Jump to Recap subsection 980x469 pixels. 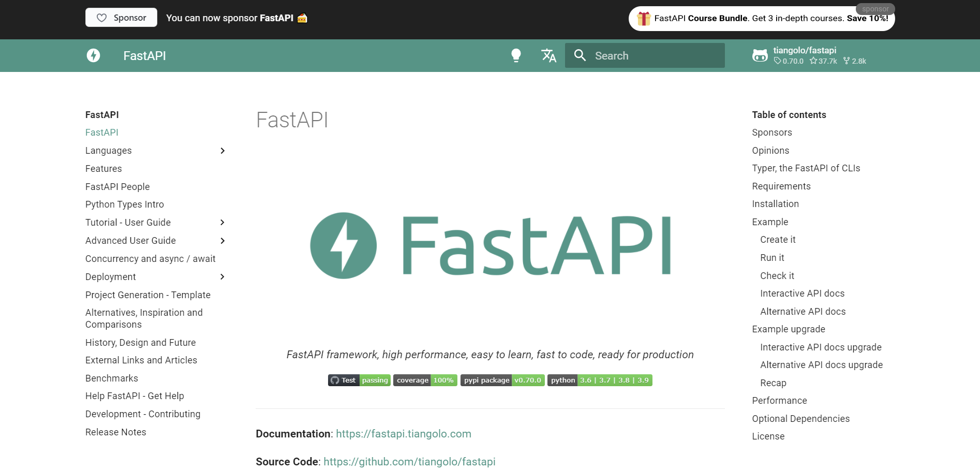coord(773,383)
